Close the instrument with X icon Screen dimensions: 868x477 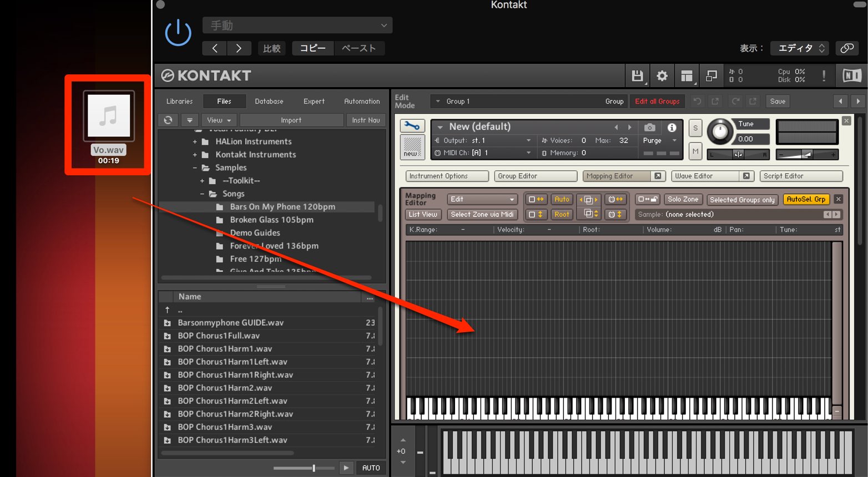[x=846, y=120]
